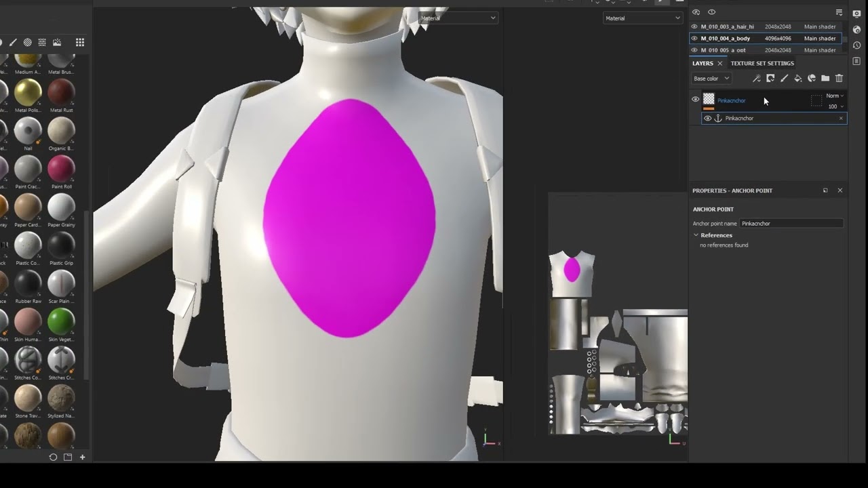
Task: Select the Paint Roll pink material
Action: pos(61,168)
